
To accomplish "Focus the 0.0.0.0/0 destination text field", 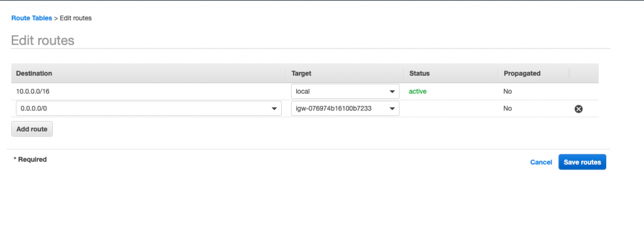I will point(148,108).
